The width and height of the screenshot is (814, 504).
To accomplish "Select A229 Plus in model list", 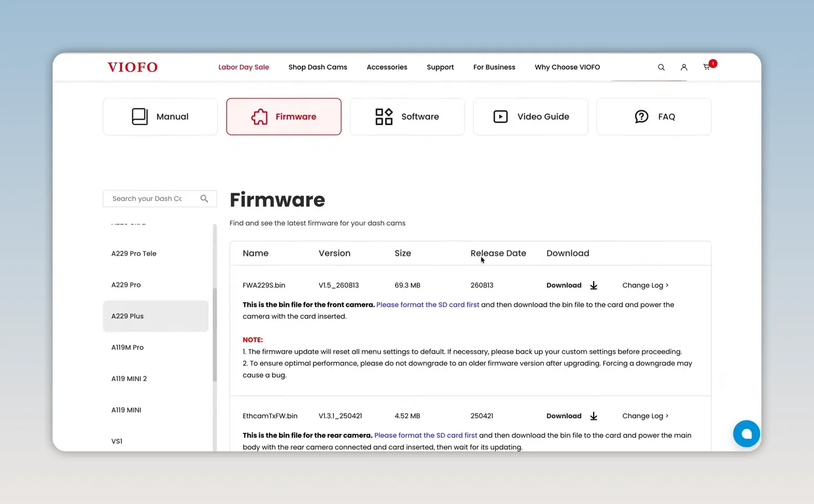I will (x=156, y=316).
